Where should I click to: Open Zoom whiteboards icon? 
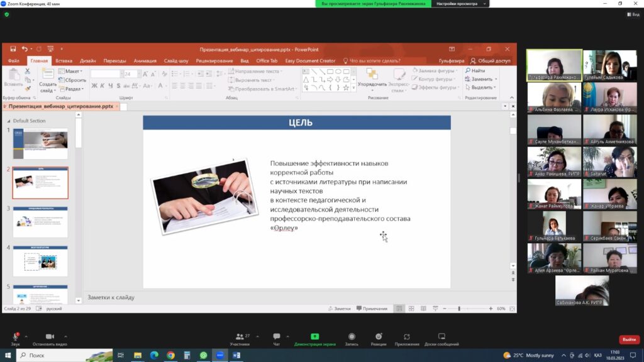point(441,337)
